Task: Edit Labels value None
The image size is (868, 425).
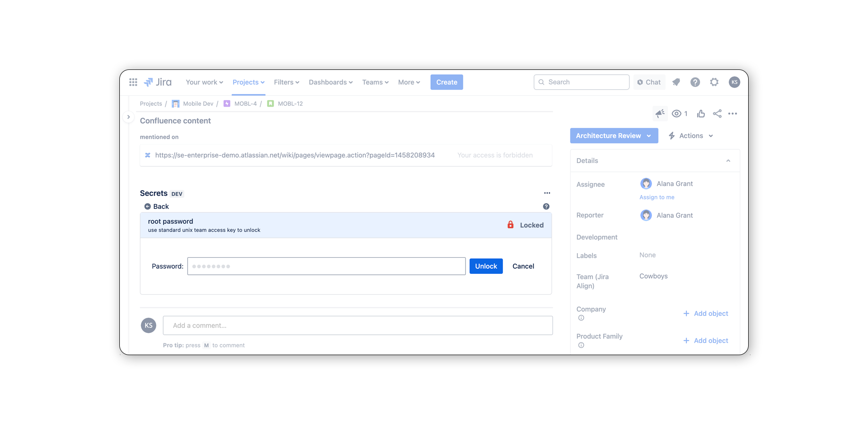Action: coord(647,255)
